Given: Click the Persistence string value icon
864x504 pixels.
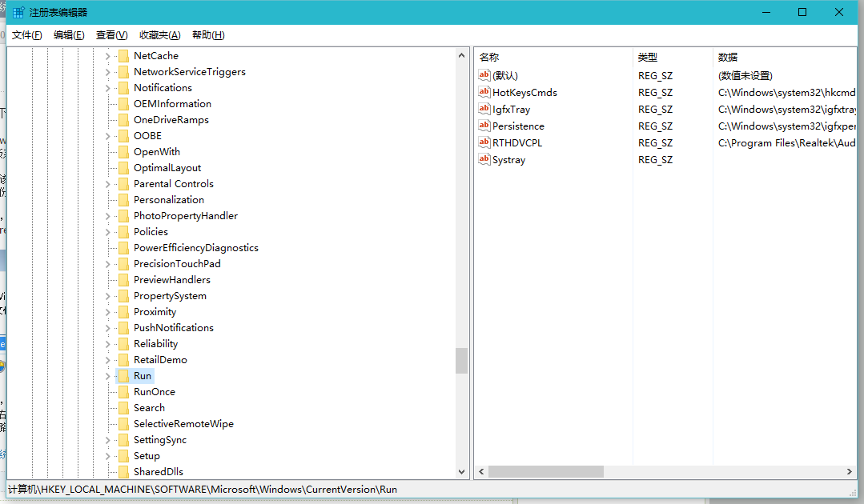Looking at the screenshot, I should pyautogui.click(x=484, y=126).
